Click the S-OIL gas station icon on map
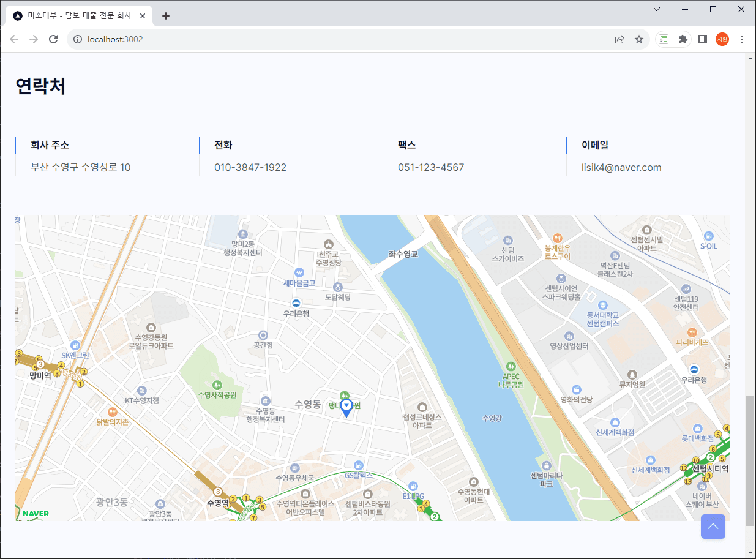Viewport: 756px width, 559px height. [x=708, y=236]
